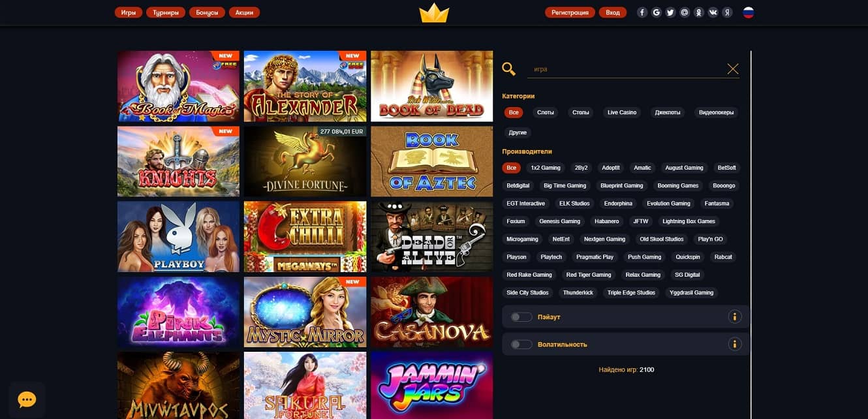Image resolution: width=868 pixels, height=419 pixels.
Task: Clear search with the X icon
Action: [x=733, y=69]
